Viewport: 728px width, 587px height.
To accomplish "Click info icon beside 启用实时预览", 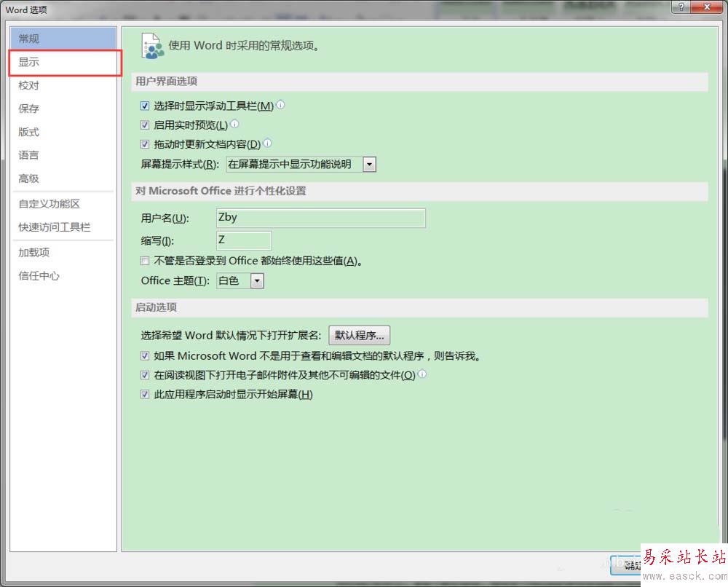I will [x=234, y=124].
